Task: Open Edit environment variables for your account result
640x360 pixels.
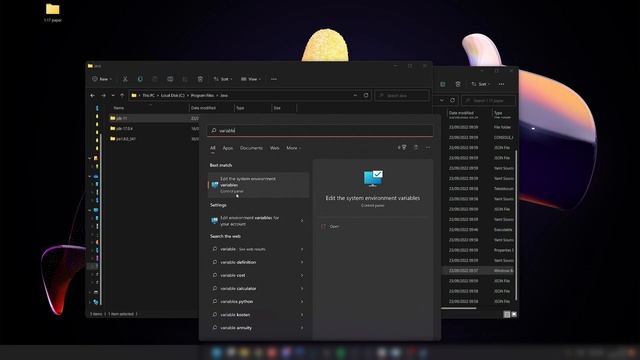Action: click(x=258, y=221)
